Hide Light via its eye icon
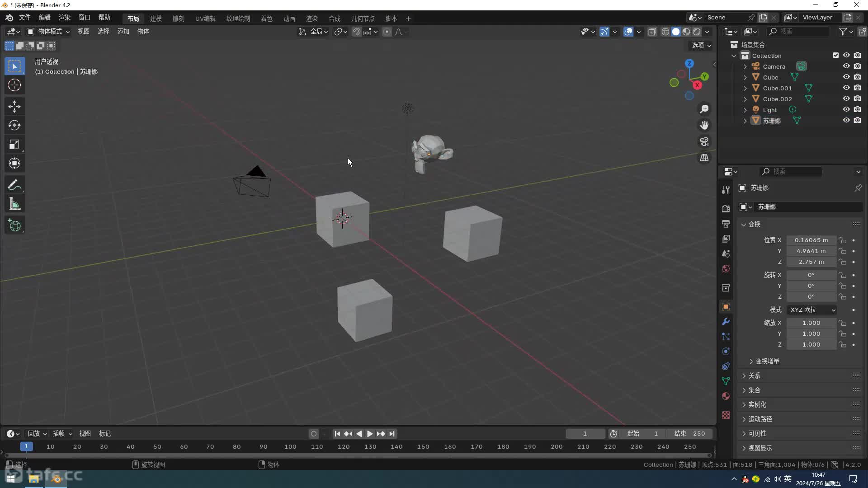The image size is (868, 488). (846, 110)
